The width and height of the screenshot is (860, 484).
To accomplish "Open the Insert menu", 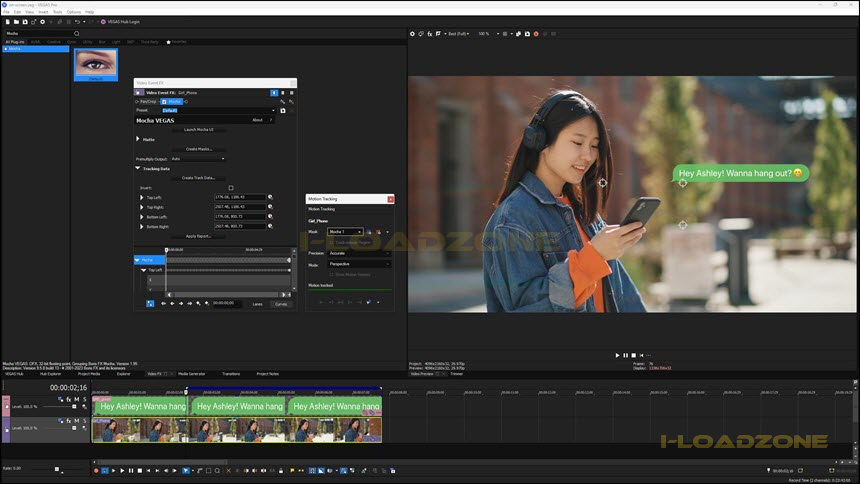I will [x=43, y=12].
